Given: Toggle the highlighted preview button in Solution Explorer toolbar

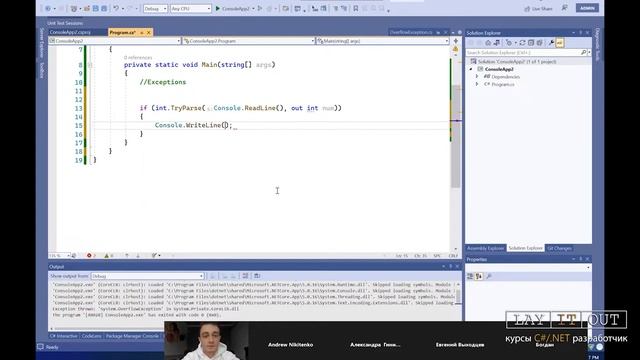Looking at the screenshot, I should (x=560, y=43).
